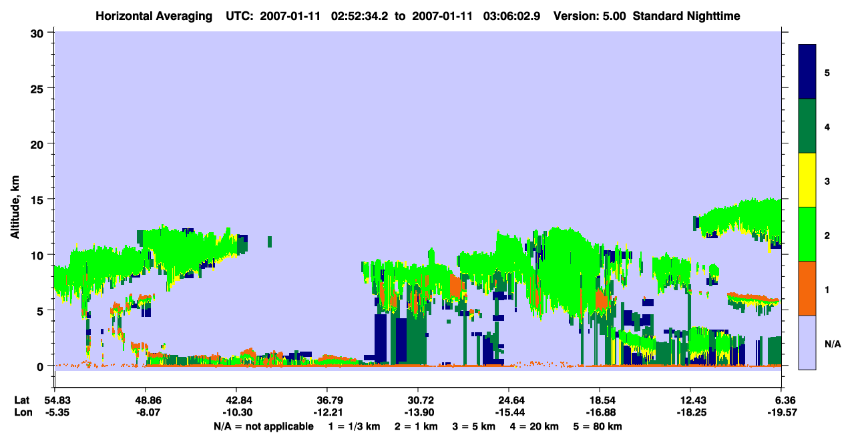Image resolution: width=868 pixels, height=445 pixels.
Task: Click legend text '3 = 5 km'
Action: [474, 426]
